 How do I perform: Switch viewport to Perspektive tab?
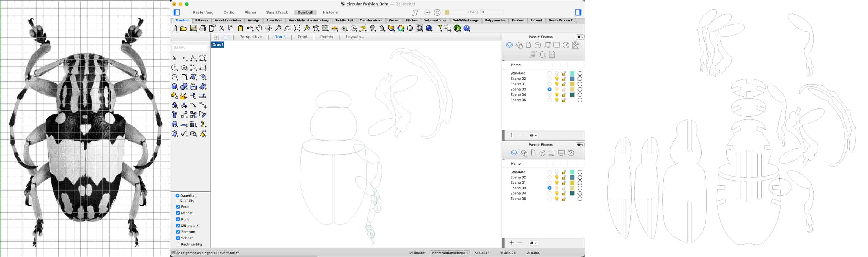tap(250, 37)
